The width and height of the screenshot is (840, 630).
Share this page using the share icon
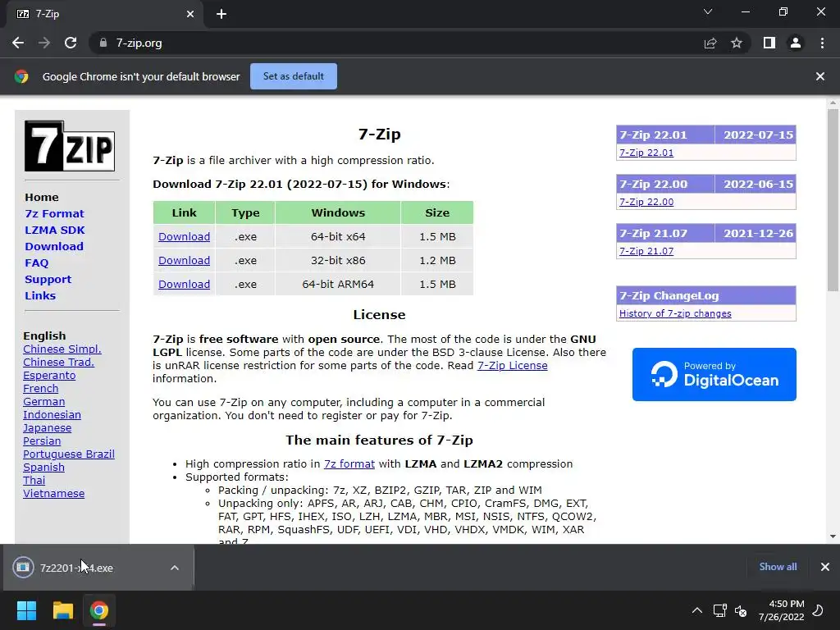coord(710,43)
